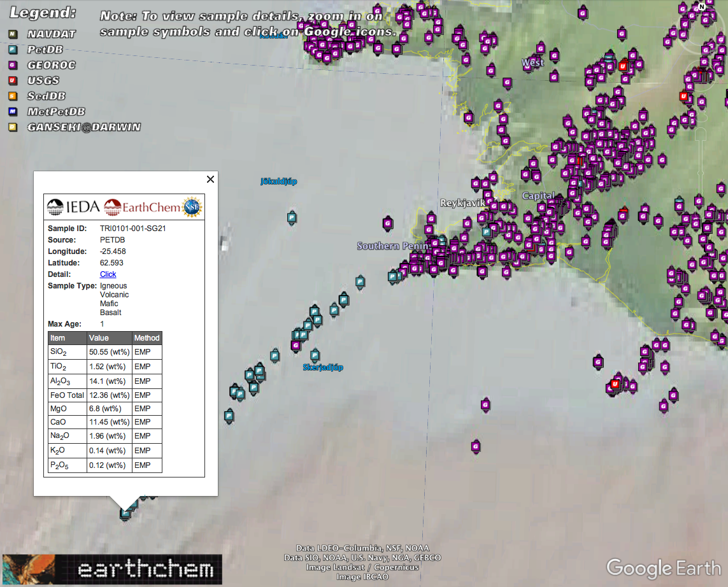Click the GANSEKI@DARWIN legend icon

(13, 127)
